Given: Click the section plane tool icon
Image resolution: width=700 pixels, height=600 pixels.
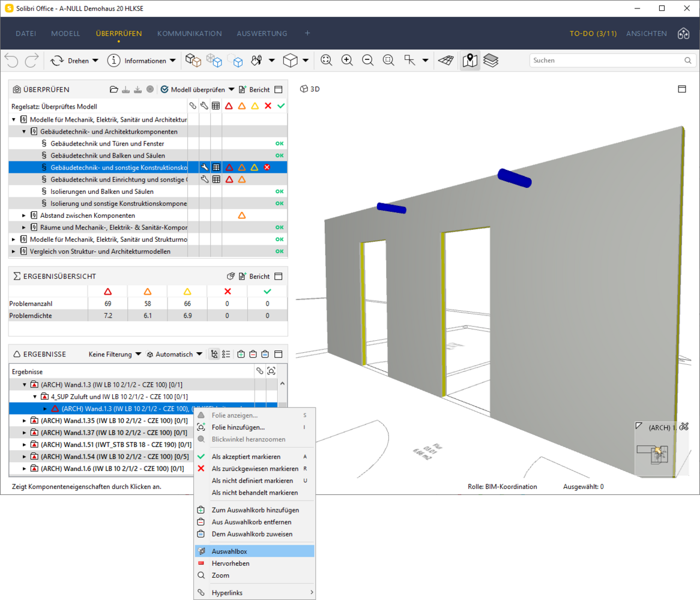Looking at the screenshot, I should [445, 60].
